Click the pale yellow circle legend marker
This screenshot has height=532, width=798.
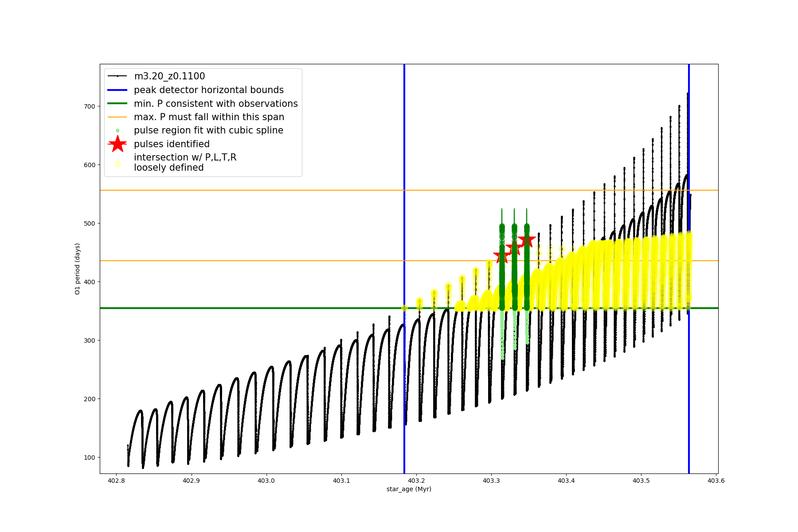point(117,164)
